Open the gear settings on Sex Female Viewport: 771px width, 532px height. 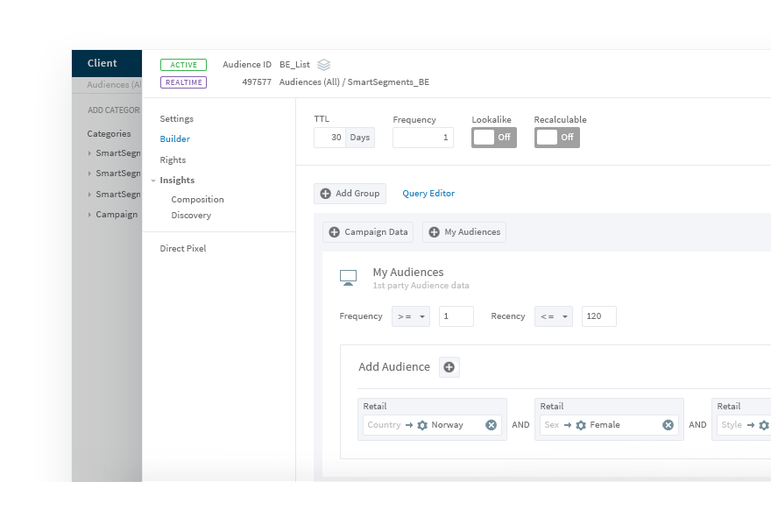point(581,425)
